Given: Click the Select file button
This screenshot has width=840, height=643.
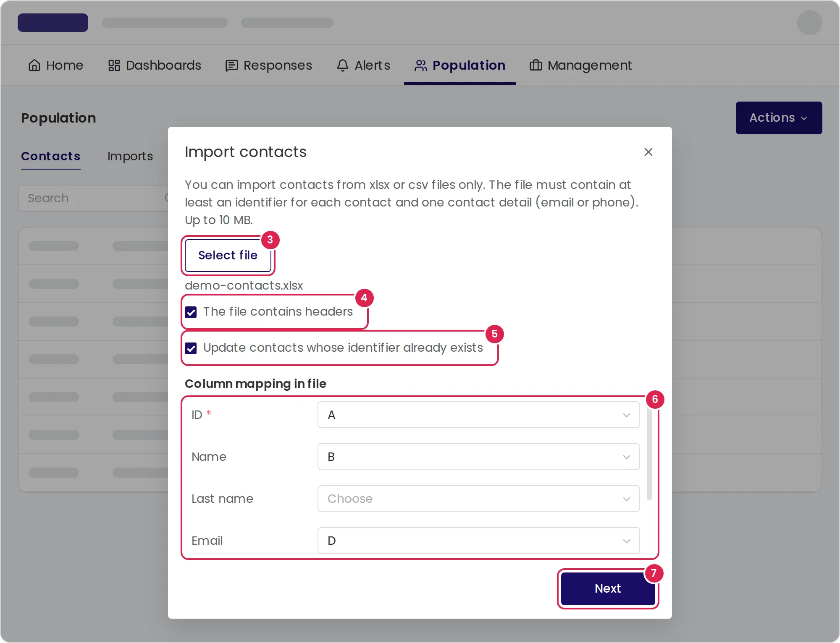Looking at the screenshot, I should tap(228, 255).
